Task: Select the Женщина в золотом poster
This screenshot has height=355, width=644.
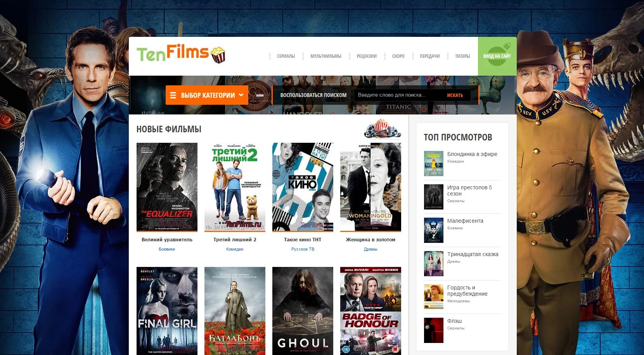Action: 370,187
